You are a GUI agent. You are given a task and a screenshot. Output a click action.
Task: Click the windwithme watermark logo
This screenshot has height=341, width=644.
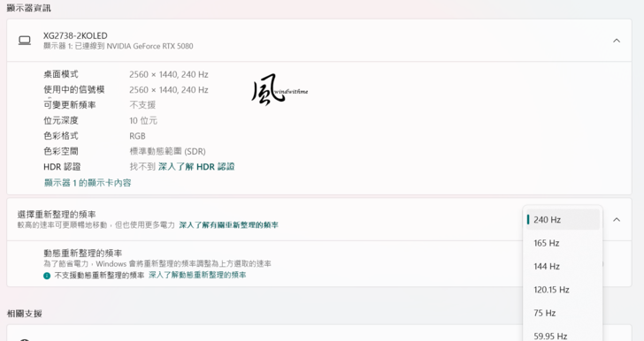click(x=280, y=89)
